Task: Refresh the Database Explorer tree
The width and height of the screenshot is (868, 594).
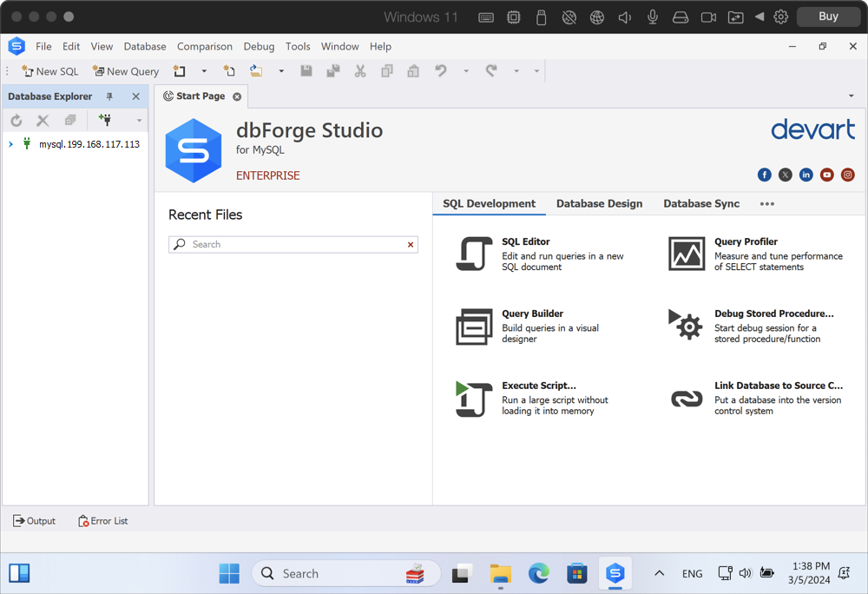Action: pos(16,120)
